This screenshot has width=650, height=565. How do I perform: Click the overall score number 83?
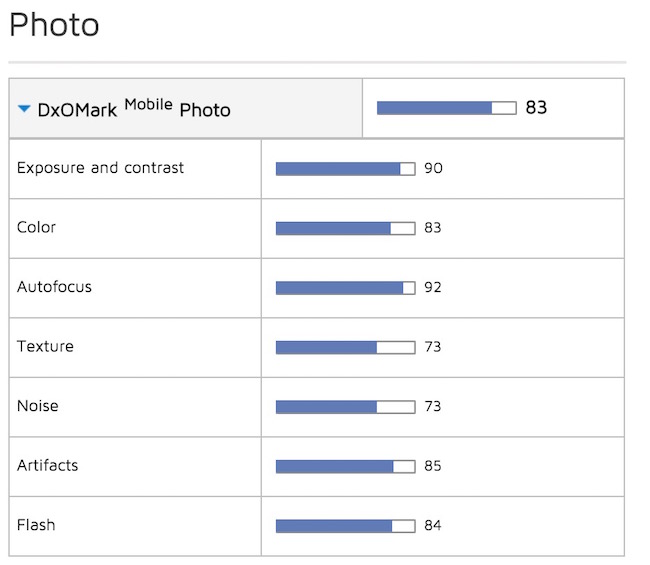click(x=536, y=108)
